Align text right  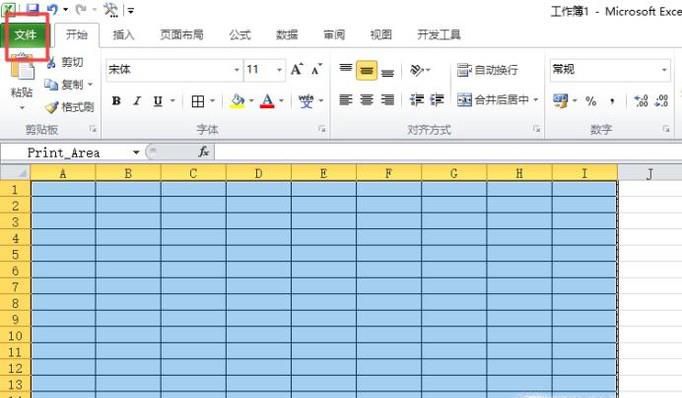click(x=388, y=100)
